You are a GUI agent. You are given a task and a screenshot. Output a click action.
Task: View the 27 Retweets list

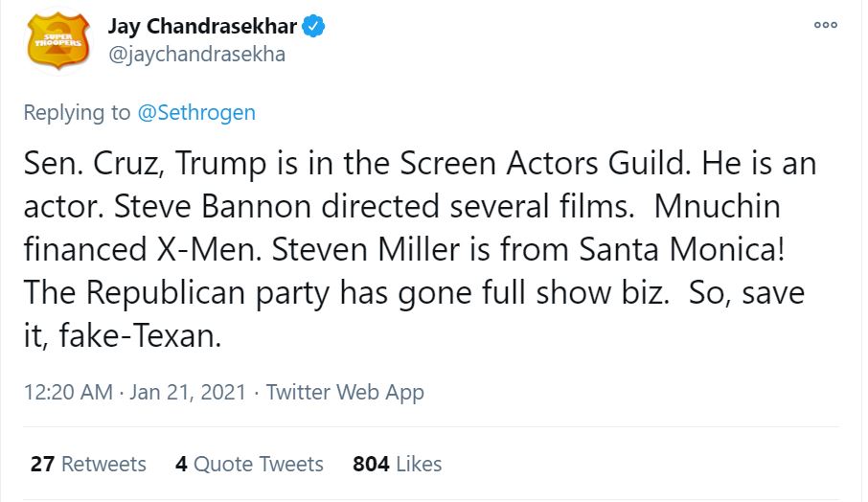[88, 464]
